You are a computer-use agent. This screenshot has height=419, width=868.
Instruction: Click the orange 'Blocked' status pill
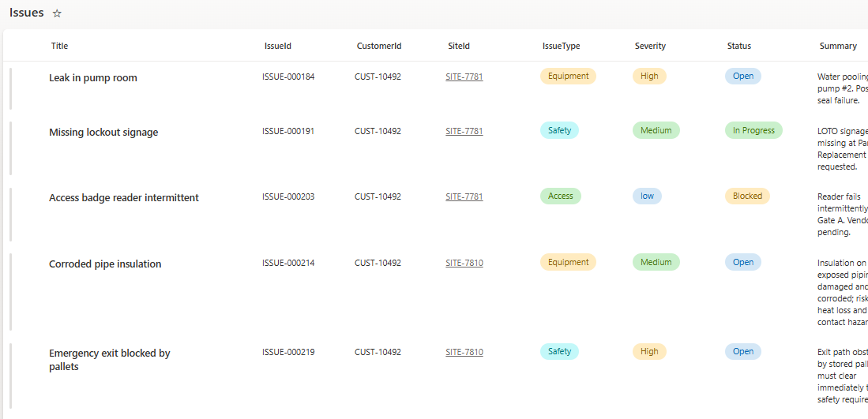coord(746,196)
